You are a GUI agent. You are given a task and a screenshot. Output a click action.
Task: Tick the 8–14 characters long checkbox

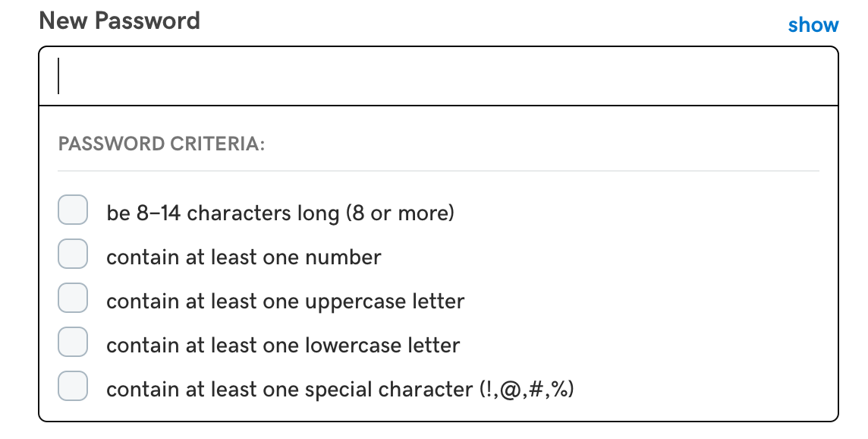click(x=74, y=210)
